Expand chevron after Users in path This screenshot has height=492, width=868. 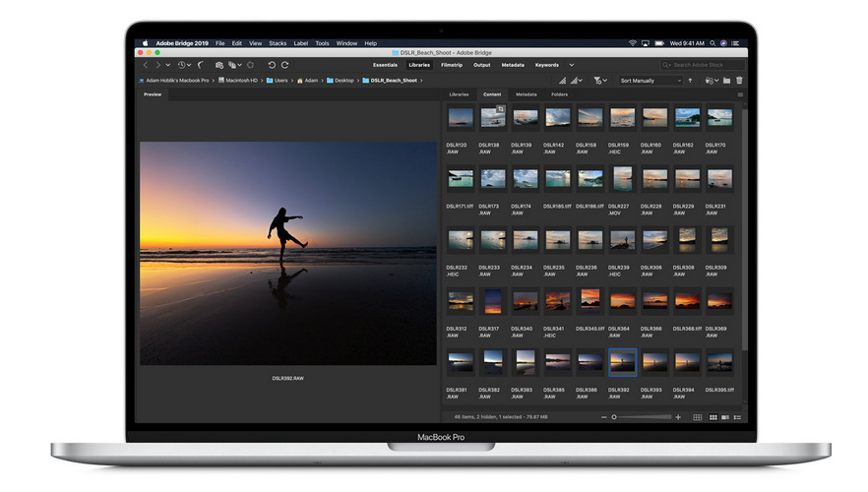292,81
